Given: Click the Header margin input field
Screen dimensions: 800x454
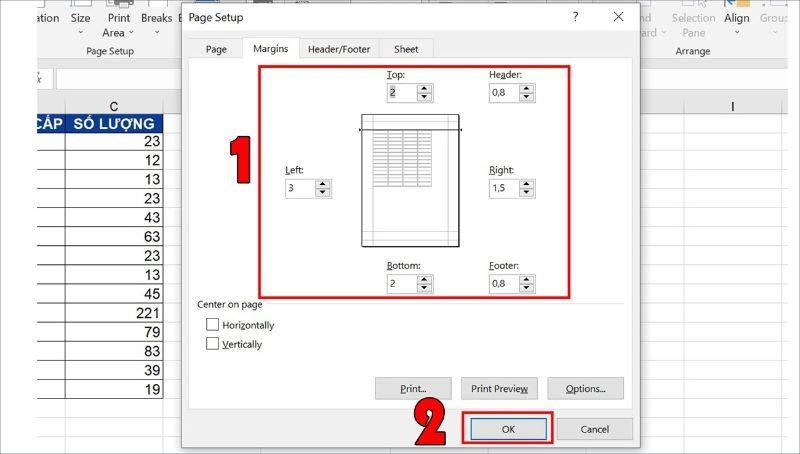Looking at the screenshot, I should pyautogui.click(x=504, y=93).
